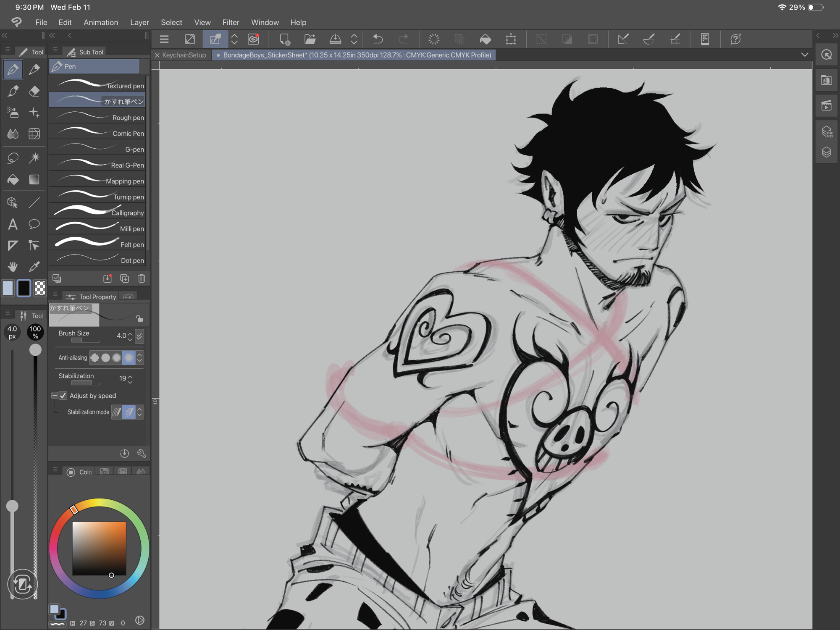This screenshot has height=630, width=840.
Task: Pick the Eyedropper tool
Action: [34, 266]
